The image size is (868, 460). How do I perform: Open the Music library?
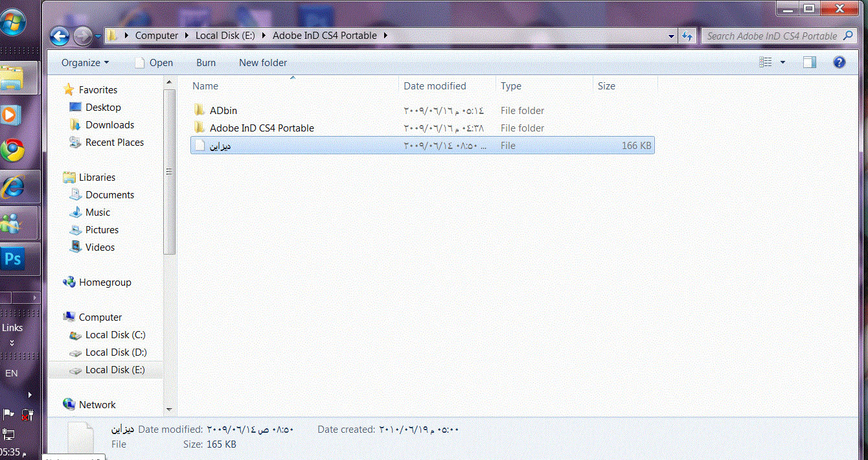[x=98, y=213]
